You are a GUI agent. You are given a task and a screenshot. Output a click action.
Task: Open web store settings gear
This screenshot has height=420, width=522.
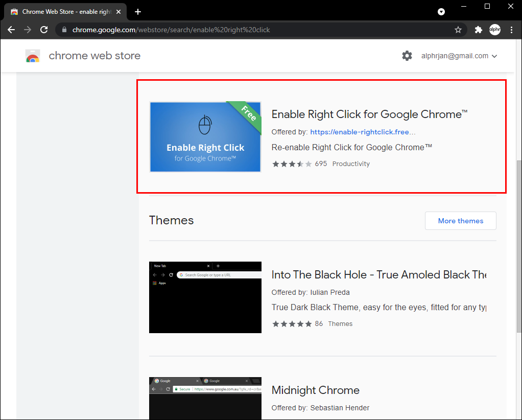click(x=407, y=56)
